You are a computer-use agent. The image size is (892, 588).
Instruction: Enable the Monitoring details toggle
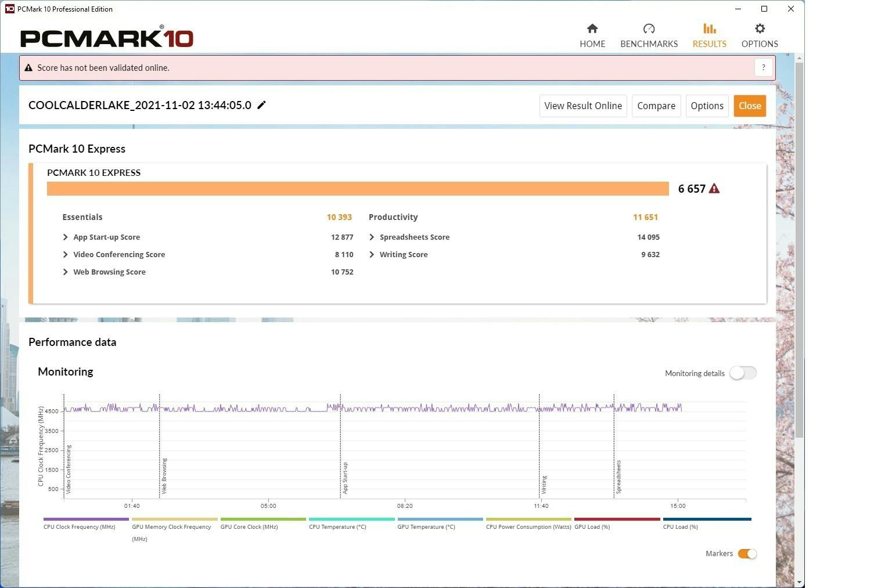coord(743,373)
